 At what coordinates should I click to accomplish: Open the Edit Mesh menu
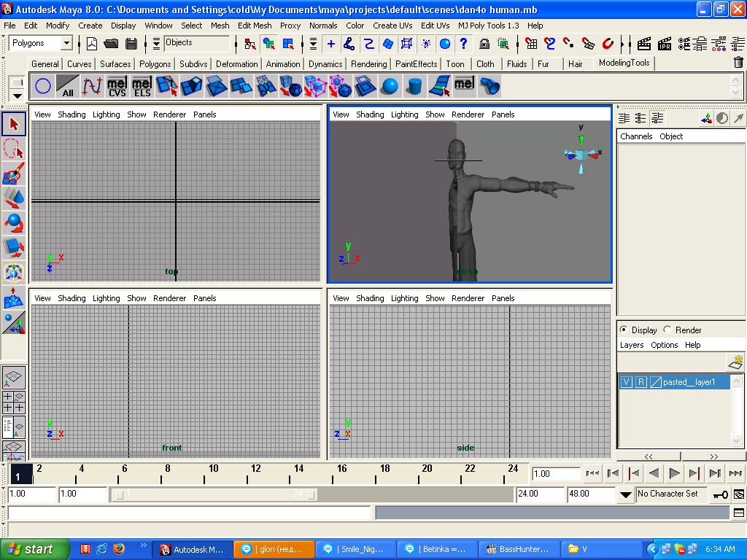pyautogui.click(x=255, y=26)
